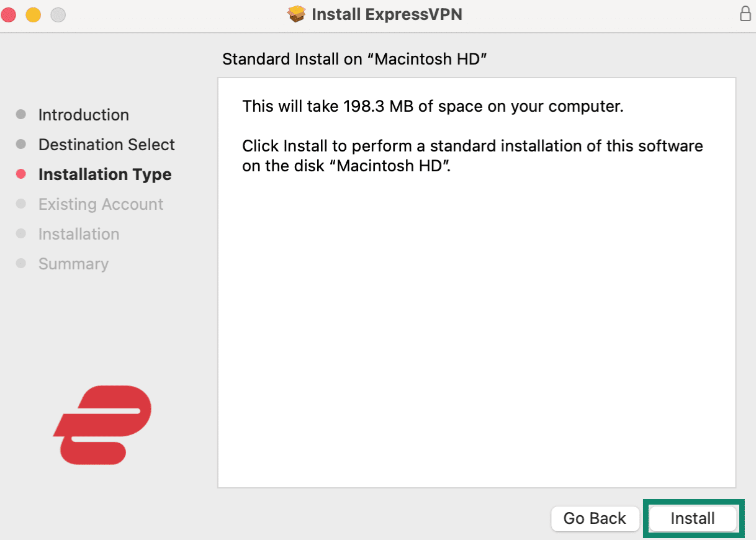Click the Standard Install heading text

(355, 59)
